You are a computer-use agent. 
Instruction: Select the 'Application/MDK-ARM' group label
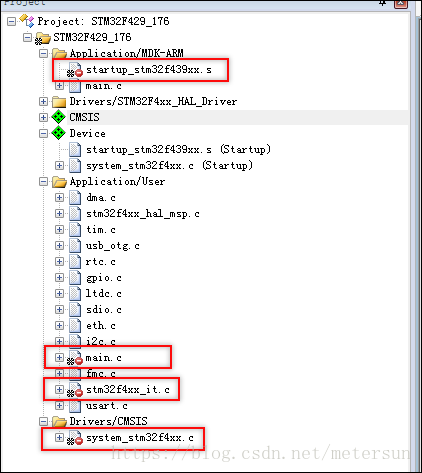pyautogui.click(x=127, y=53)
